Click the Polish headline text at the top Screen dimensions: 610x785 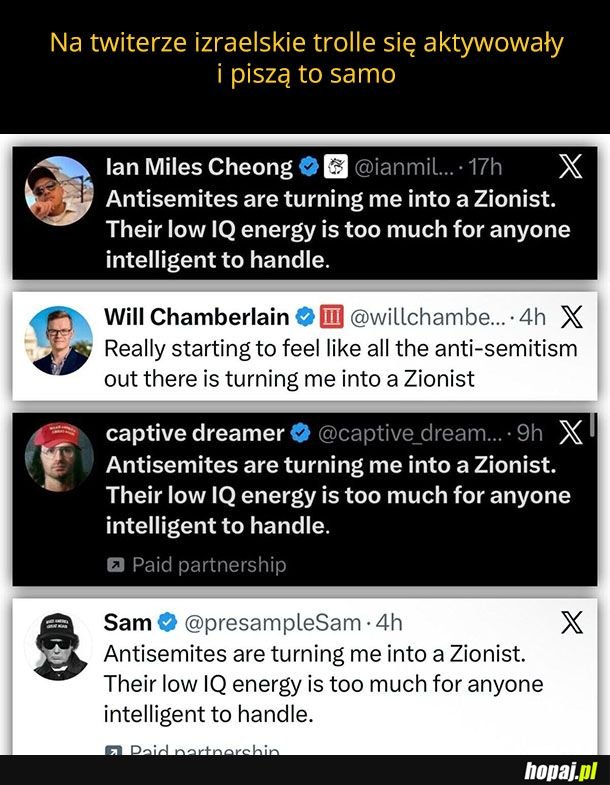tap(305, 59)
